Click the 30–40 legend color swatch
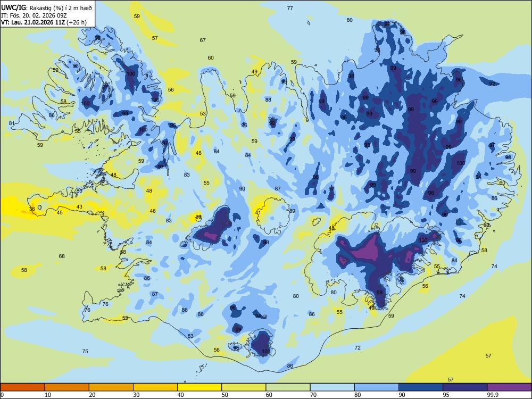Viewport: 532px width, 399px height. point(155,387)
